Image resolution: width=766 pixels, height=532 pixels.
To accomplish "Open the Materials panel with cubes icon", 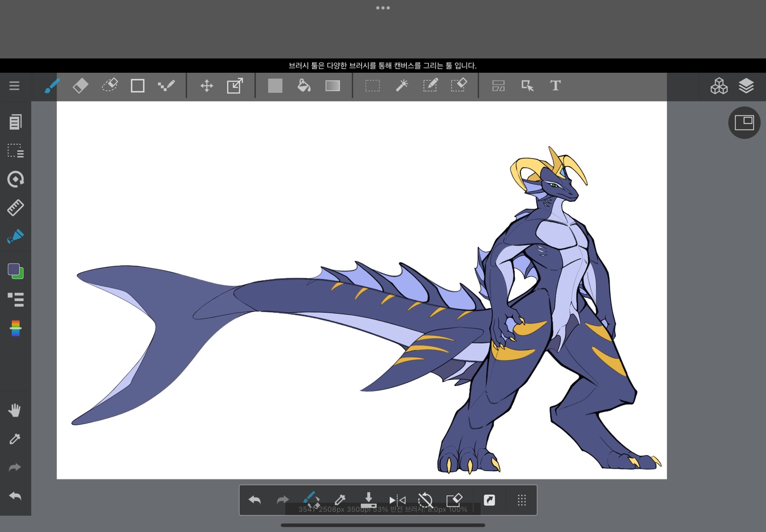I will click(x=719, y=86).
